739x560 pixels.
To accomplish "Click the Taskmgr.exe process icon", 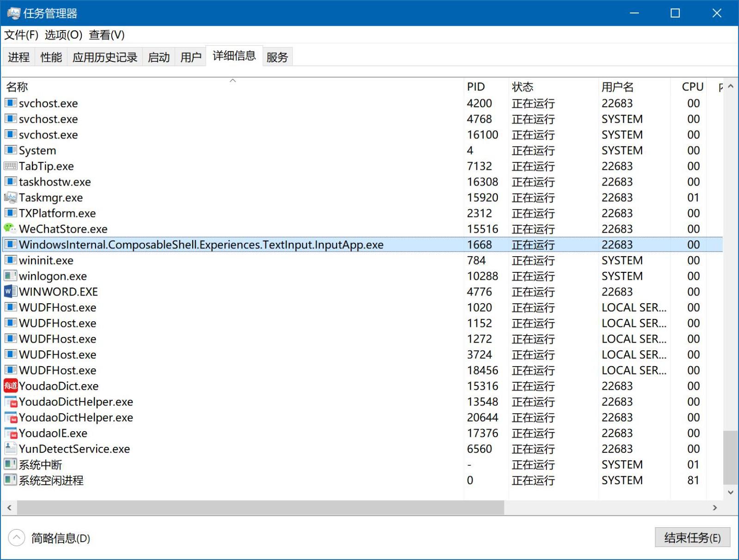I will tap(10, 198).
